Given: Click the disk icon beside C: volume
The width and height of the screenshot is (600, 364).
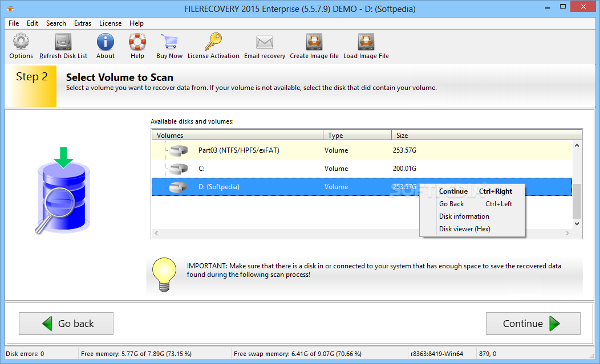Looking at the screenshot, I should pos(179,169).
